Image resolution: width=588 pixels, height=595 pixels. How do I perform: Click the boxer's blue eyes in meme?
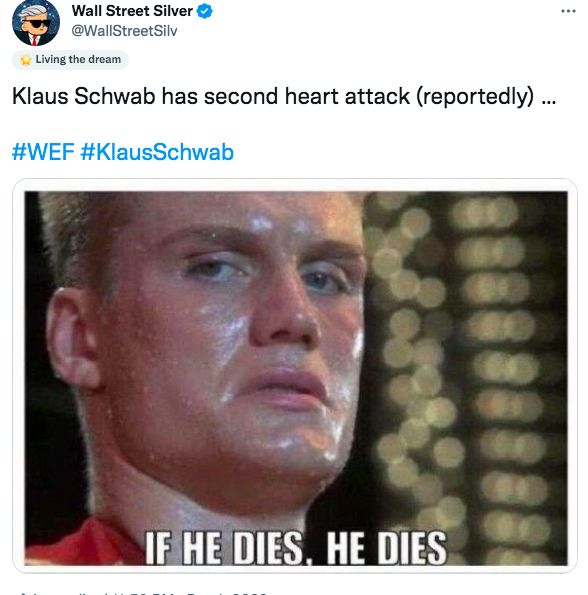[266, 275]
